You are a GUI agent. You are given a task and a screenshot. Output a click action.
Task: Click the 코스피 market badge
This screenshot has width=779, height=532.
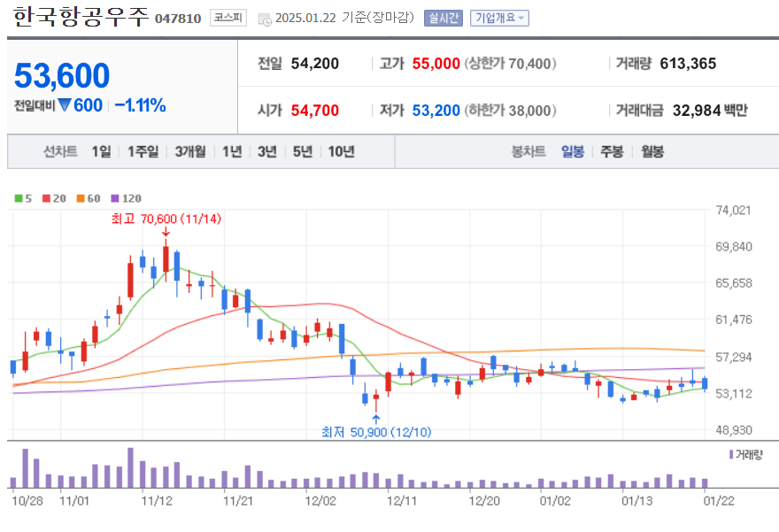[228, 18]
